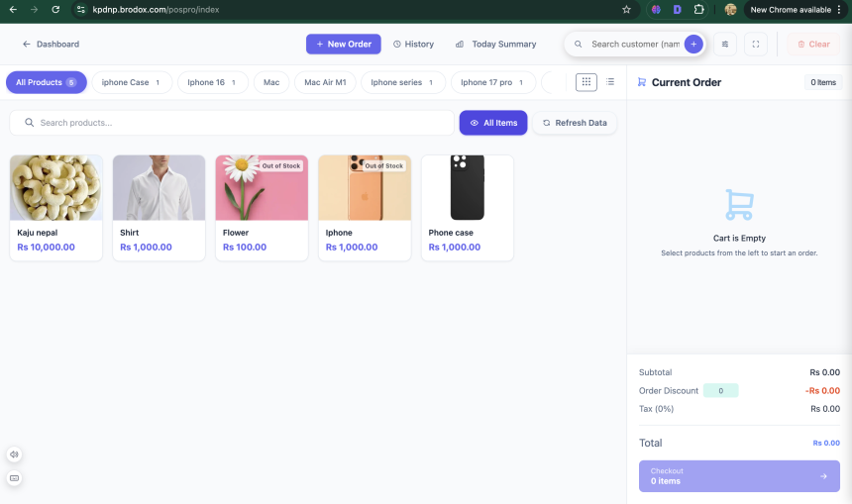Switch to list view

point(610,82)
